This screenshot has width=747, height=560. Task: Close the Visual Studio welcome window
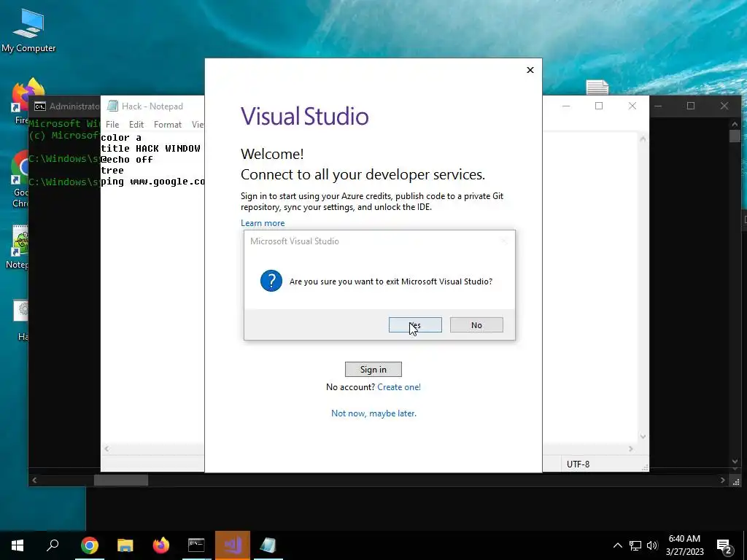(x=530, y=70)
